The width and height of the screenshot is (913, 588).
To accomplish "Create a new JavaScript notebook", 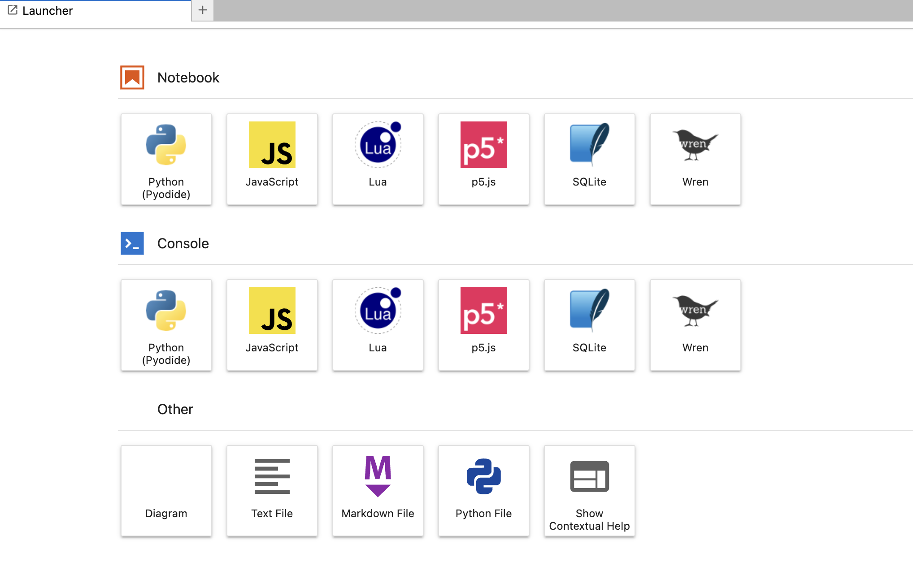I will [x=272, y=159].
